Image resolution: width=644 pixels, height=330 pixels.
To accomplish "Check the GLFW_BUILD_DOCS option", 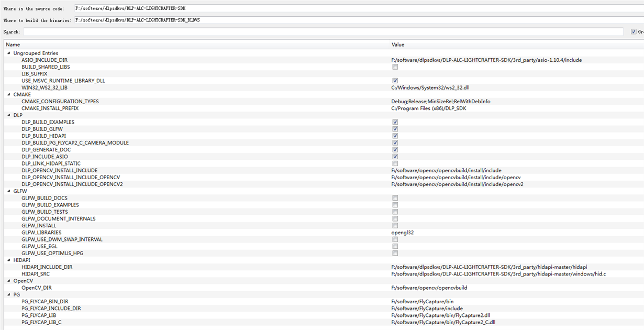I will point(395,198).
